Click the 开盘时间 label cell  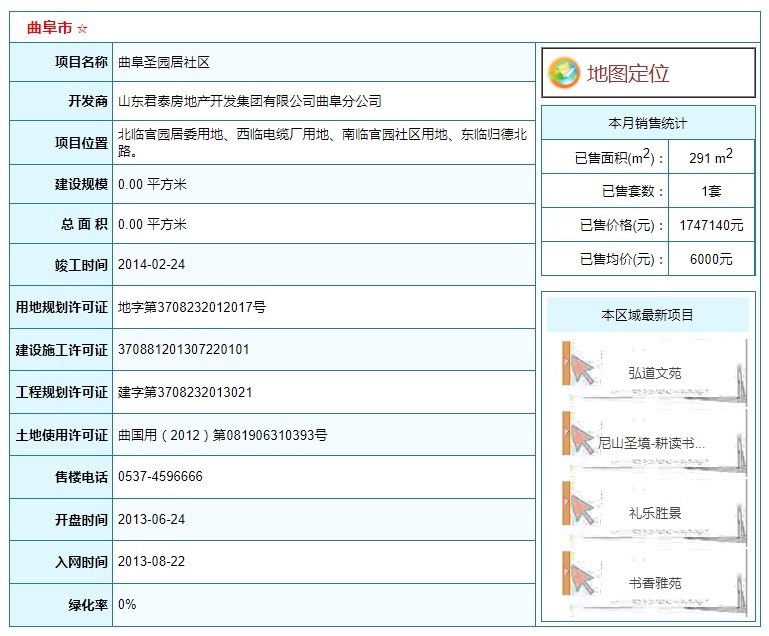61,520
